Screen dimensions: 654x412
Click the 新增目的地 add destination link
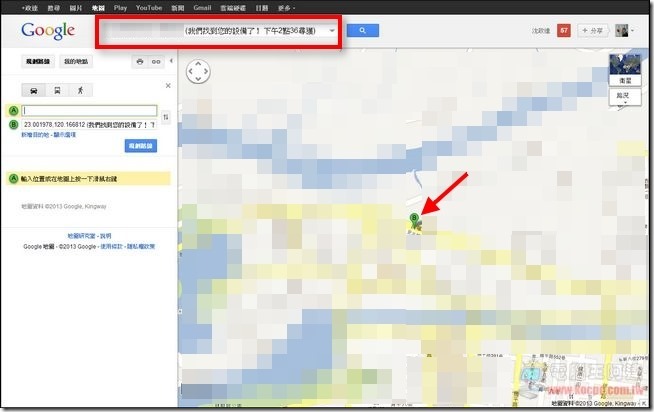click(35, 135)
